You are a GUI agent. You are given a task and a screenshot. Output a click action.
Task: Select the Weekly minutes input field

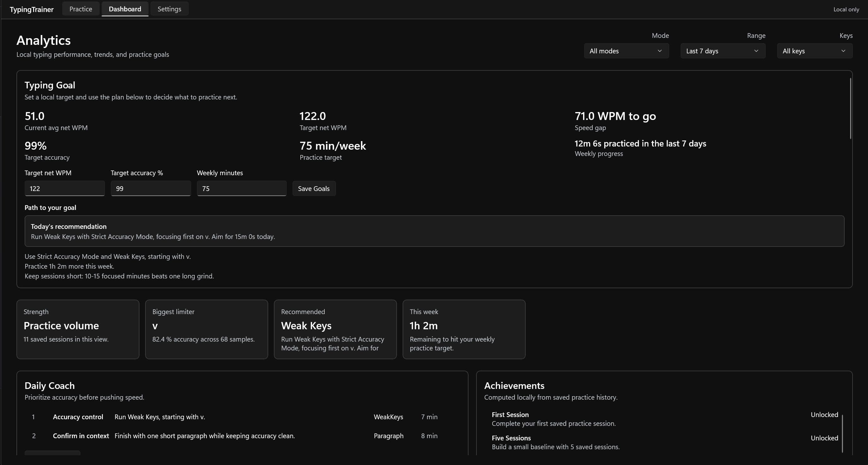242,188
